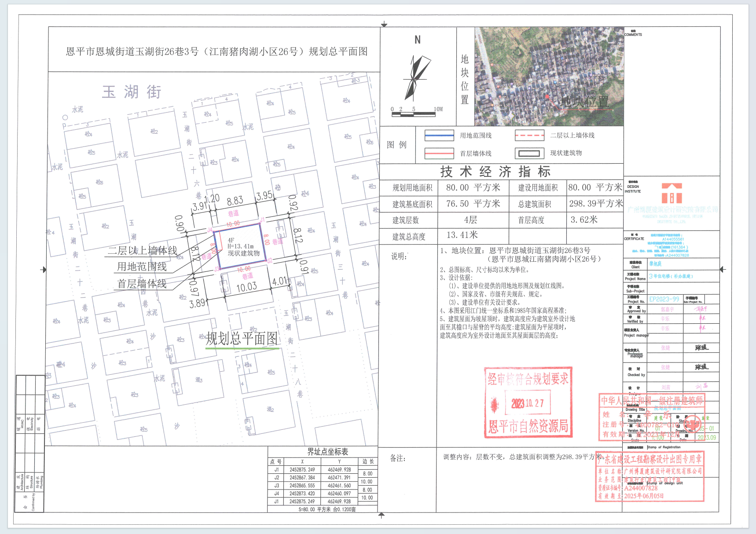Select the 首层墙体线 red line legend symbol
The height and width of the screenshot is (534, 756).
coord(439,154)
